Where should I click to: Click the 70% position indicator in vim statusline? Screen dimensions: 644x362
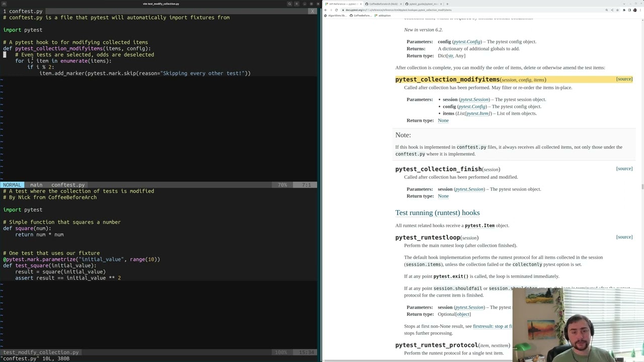pyautogui.click(x=282, y=185)
